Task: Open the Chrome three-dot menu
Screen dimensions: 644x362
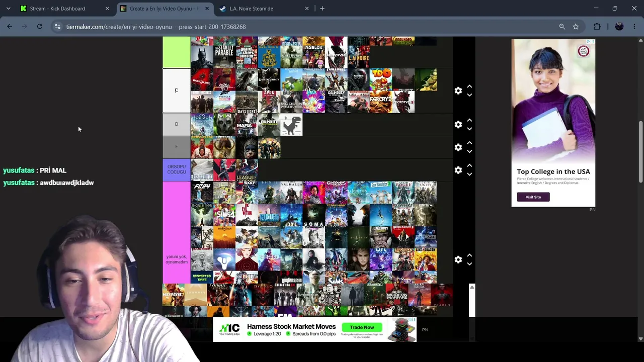Action: 634,27
